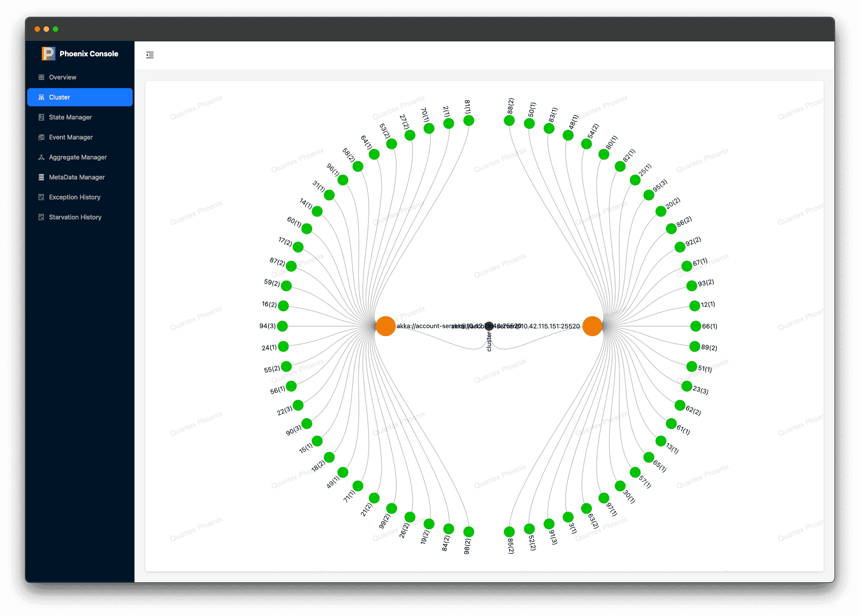View Starvation History
Image resolution: width=860 pixels, height=616 pixels.
(x=80, y=217)
